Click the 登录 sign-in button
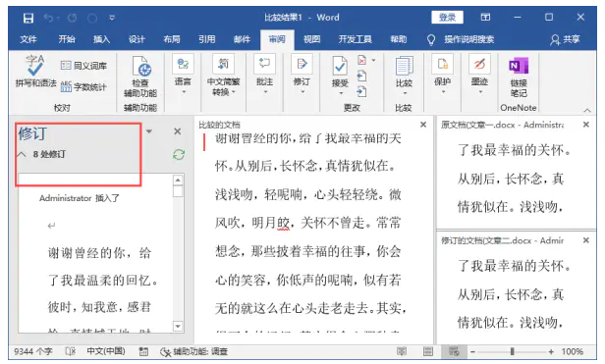 point(447,18)
